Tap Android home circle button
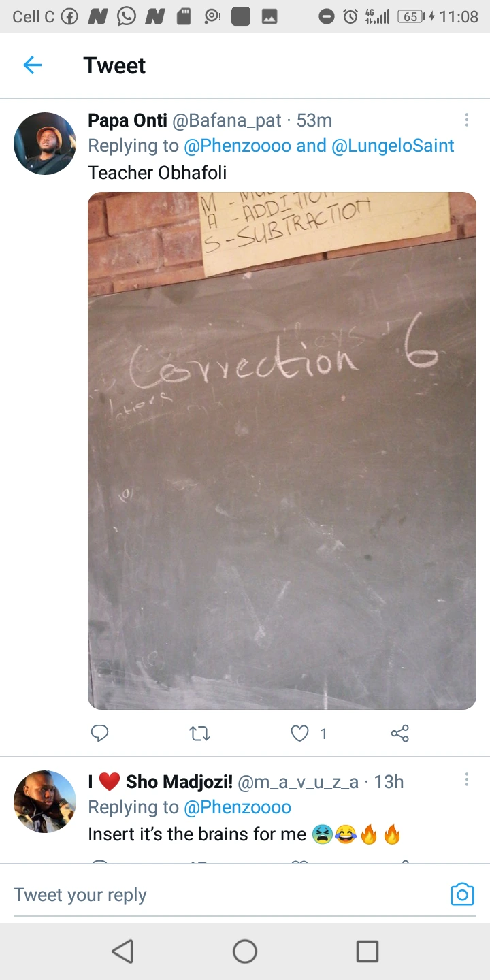Screen dimensions: 490x980 click(245, 951)
